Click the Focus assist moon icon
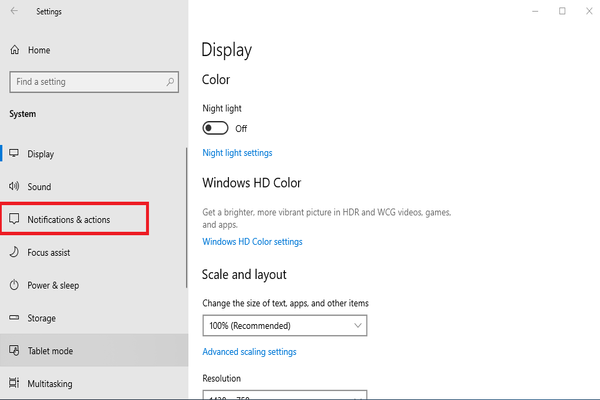 [14, 252]
